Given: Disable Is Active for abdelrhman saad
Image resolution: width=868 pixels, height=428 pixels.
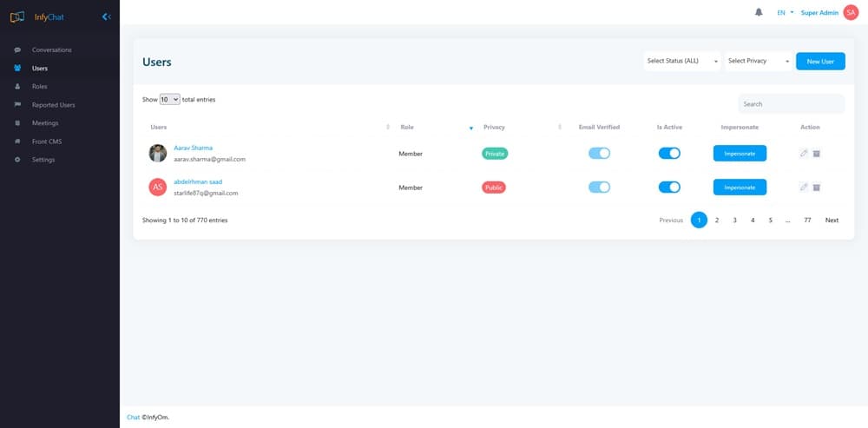Looking at the screenshot, I should click(x=669, y=187).
